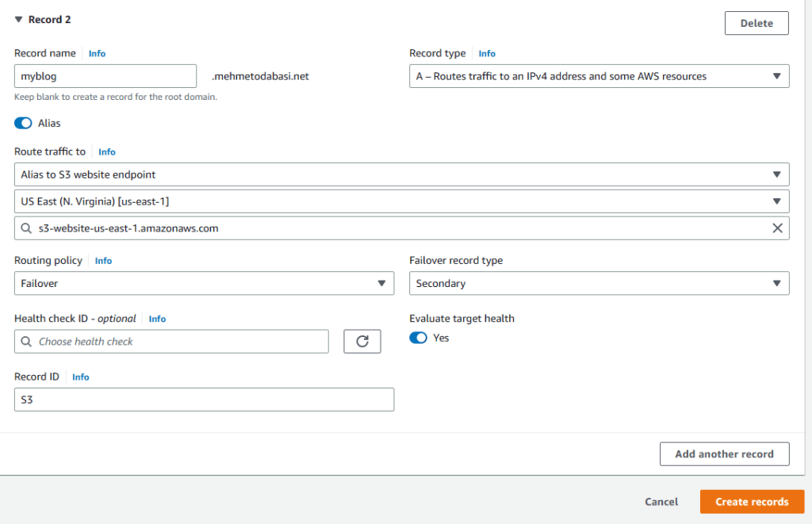Screen dimensions: 812x524
Task: Open Info next to Record type
Action: [487, 54]
